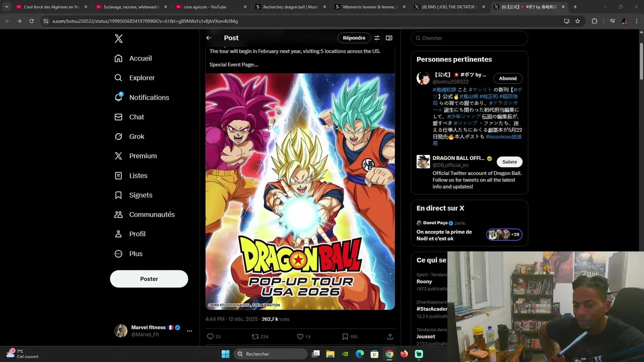Open Listes in the sidebar
Image resolution: width=644 pixels, height=362 pixels.
click(131, 175)
